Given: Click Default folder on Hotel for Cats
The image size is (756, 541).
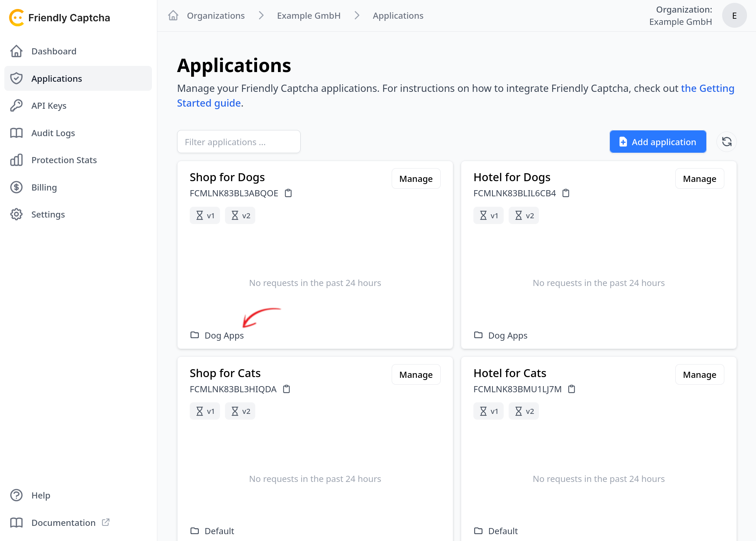Looking at the screenshot, I should 496,531.
